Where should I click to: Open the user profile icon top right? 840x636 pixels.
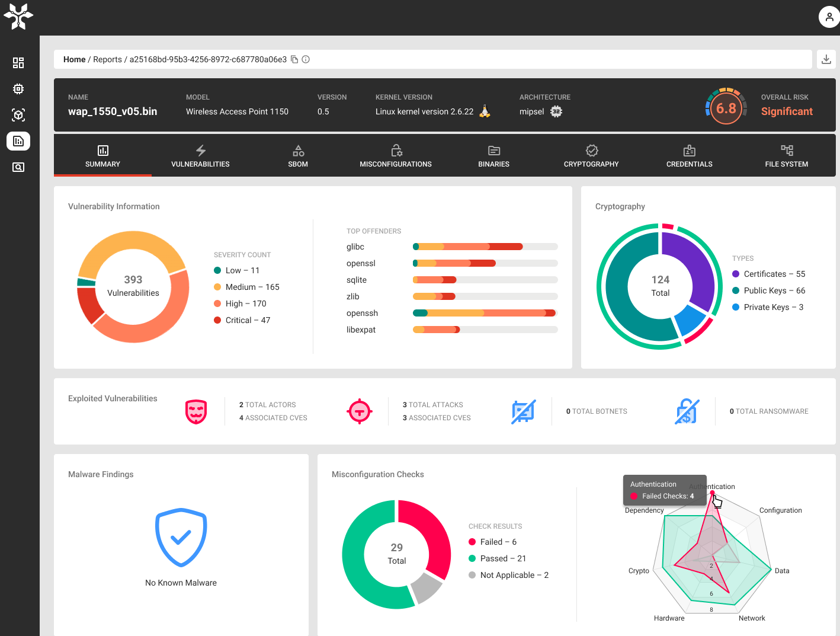(x=828, y=17)
